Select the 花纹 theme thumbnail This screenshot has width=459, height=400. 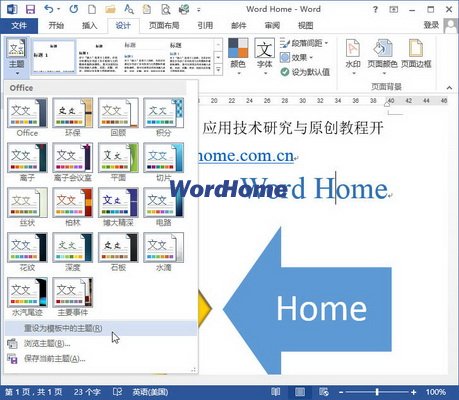27,247
